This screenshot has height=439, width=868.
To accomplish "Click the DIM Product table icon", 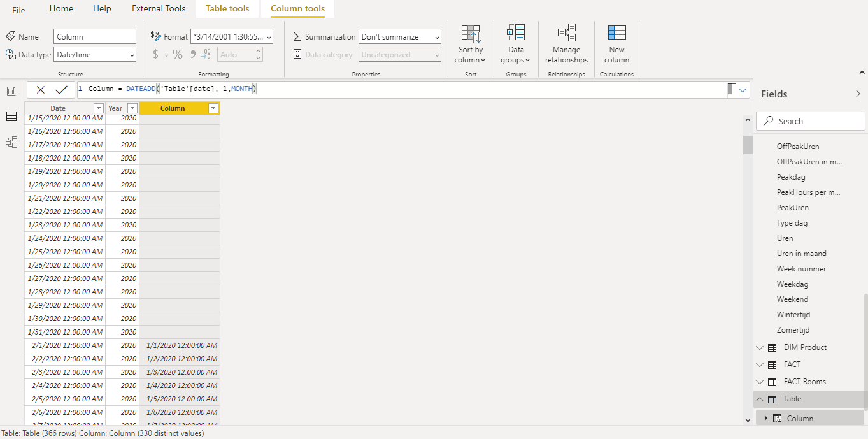I will (772, 347).
